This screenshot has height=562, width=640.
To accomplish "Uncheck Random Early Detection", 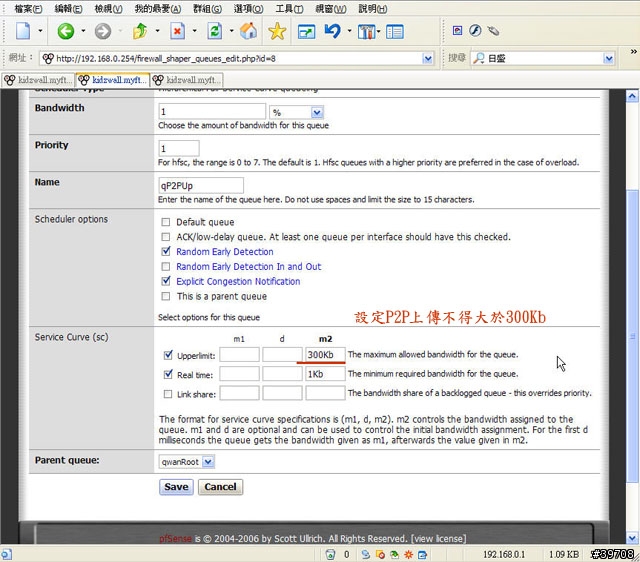I will click(x=165, y=251).
